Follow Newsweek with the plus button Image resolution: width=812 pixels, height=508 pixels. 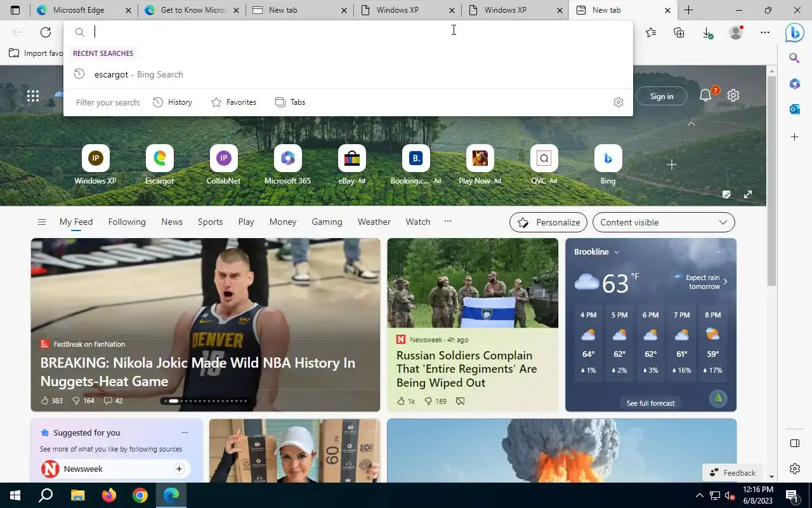click(179, 469)
